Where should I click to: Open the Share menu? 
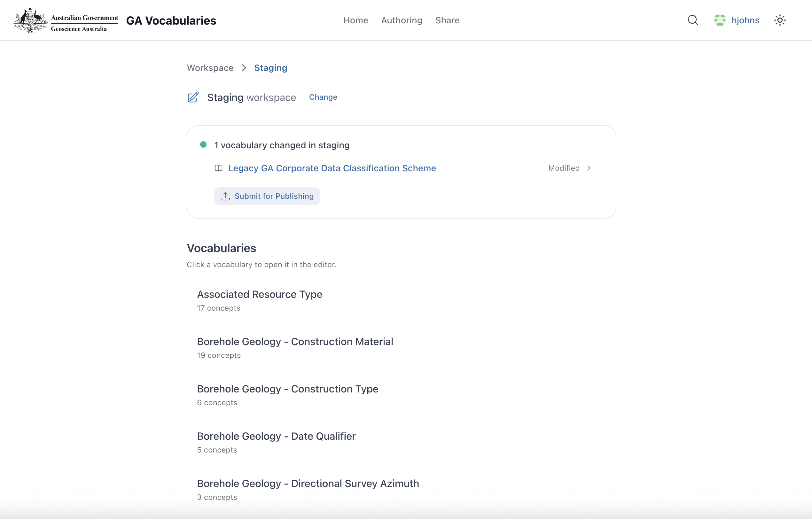pyautogui.click(x=447, y=20)
